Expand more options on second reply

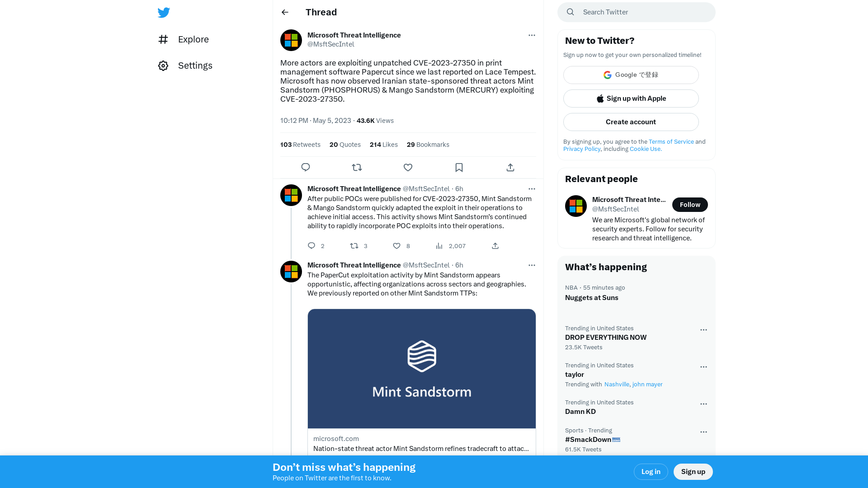(x=531, y=265)
